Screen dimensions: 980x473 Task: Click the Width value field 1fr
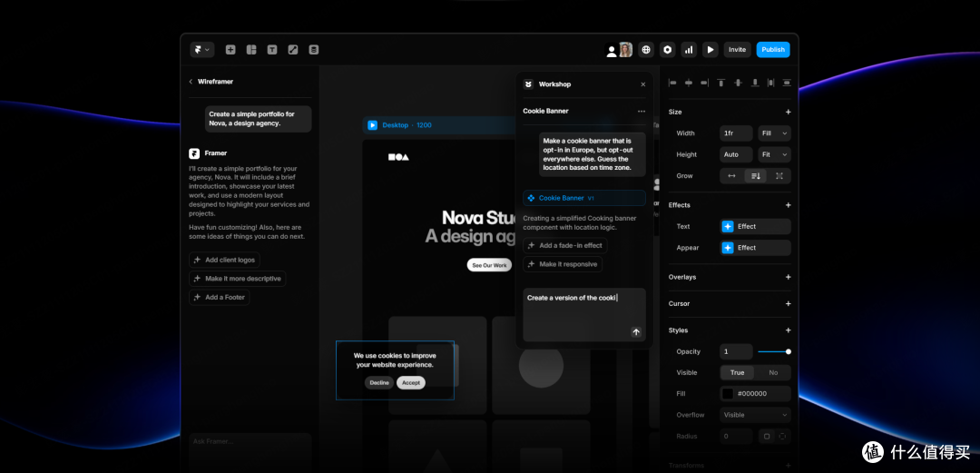pyautogui.click(x=736, y=133)
